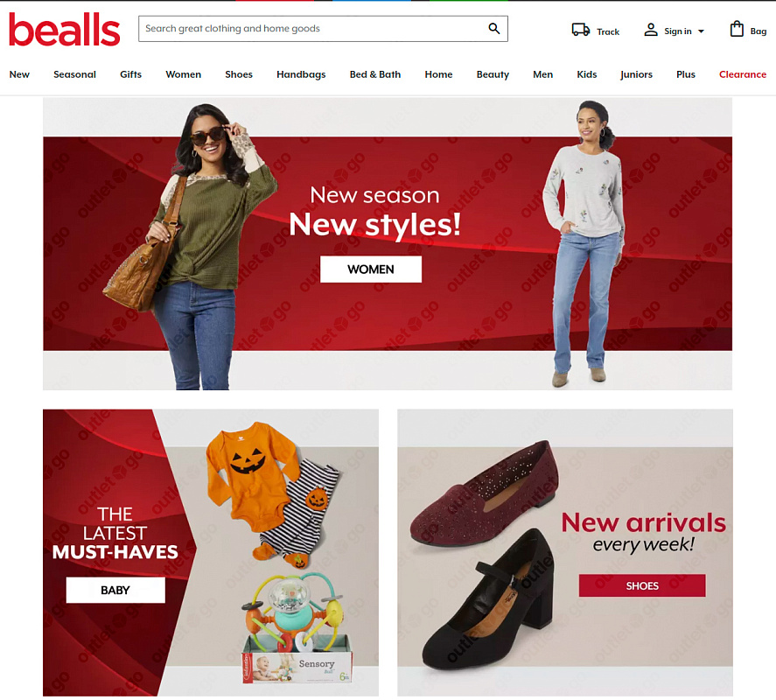Click the pumpkin onesie baby image
The image size is (776, 700).
[x=273, y=493]
